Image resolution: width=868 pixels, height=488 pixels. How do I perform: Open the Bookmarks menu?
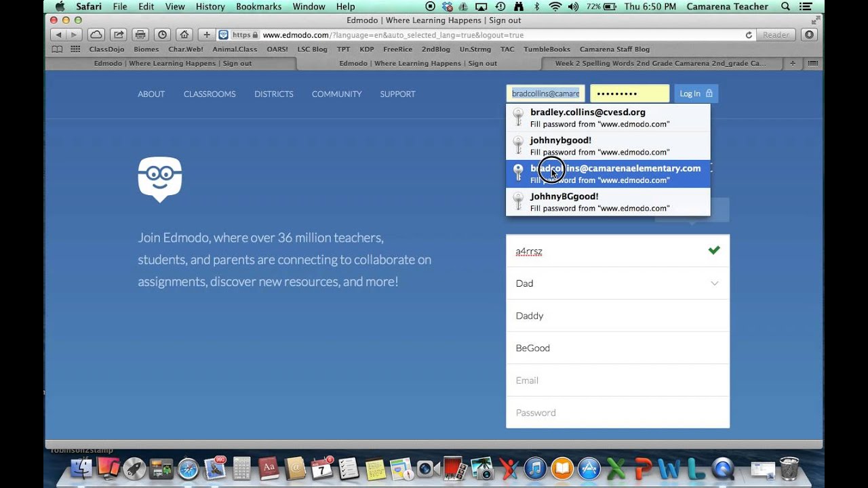click(259, 7)
